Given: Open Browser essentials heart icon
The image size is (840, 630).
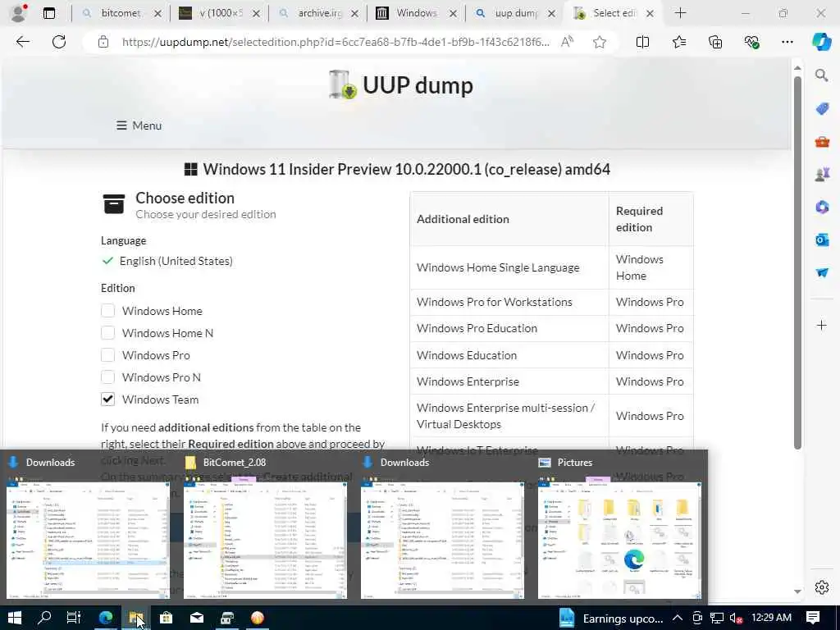Looking at the screenshot, I should (x=751, y=42).
